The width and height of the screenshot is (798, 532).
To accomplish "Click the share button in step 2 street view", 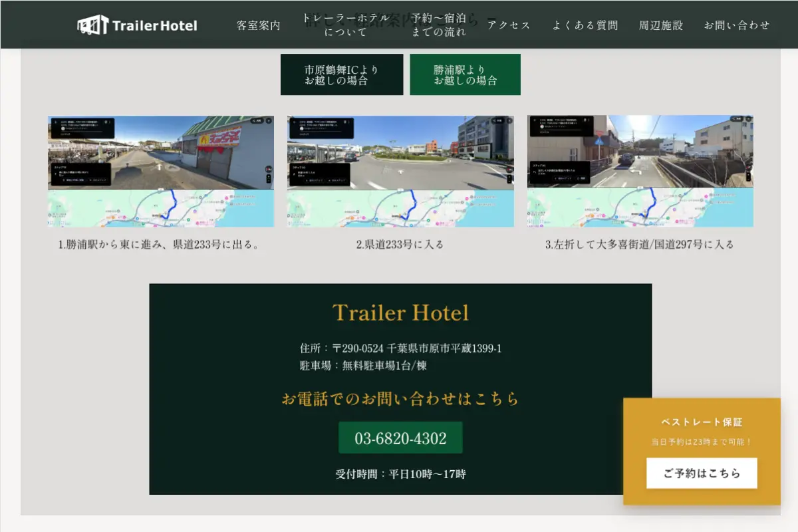I will click(499, 121).
